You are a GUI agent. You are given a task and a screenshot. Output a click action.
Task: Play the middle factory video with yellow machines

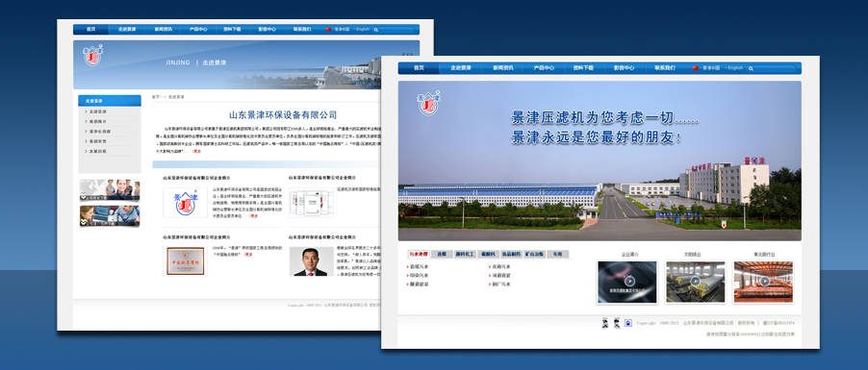click(696, 282)
